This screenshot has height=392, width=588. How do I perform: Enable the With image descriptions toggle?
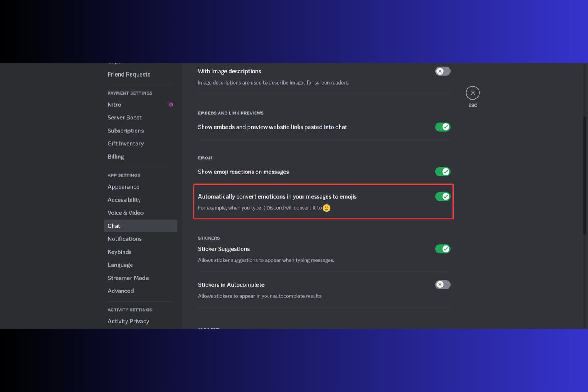coord(442,71)
